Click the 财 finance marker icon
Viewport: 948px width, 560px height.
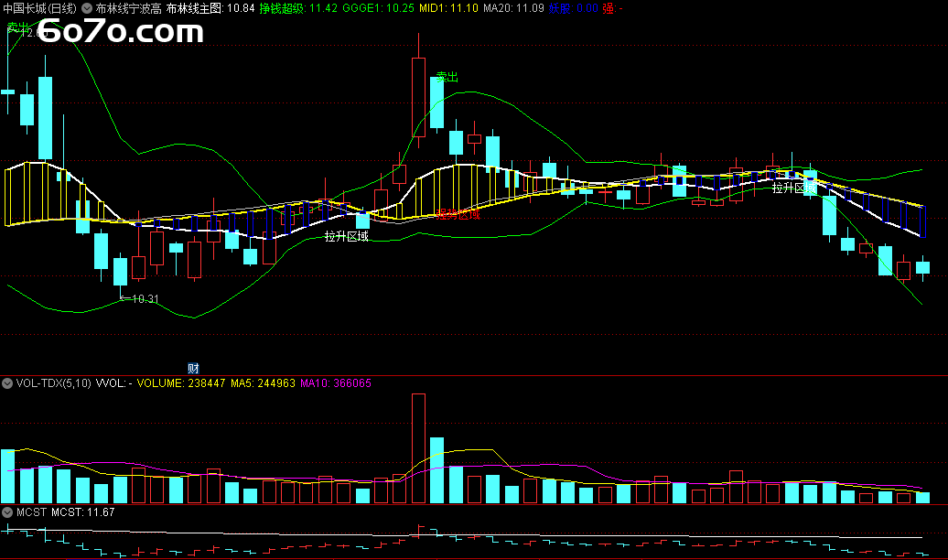(x=193, y=368)
